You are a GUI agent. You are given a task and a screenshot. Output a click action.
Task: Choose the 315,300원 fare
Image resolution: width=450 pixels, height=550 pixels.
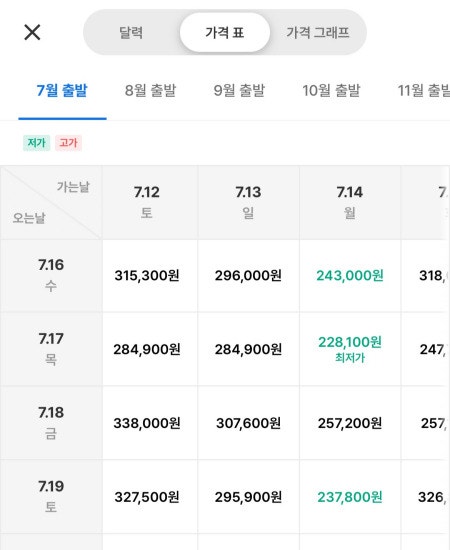tap(147, 276)
